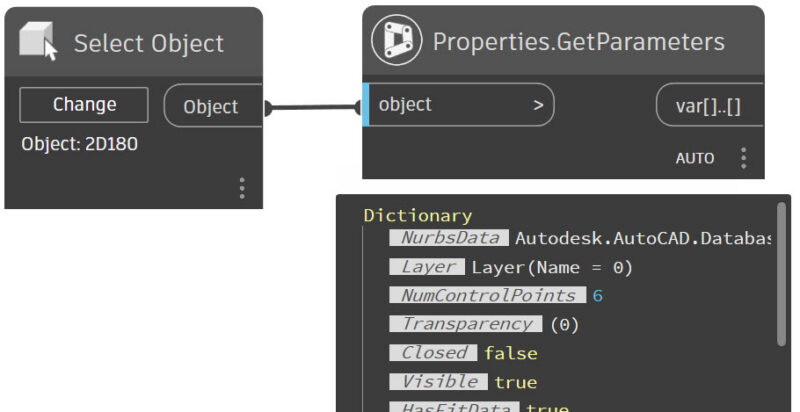Click the AUTO lacing label
The image size is (800, 412).
(694, 159)
